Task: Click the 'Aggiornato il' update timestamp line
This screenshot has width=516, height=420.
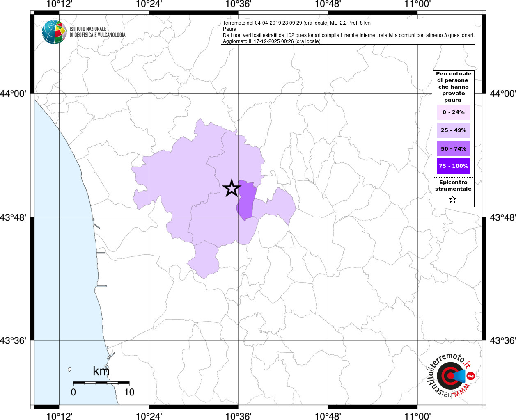Action: point(271,41)
